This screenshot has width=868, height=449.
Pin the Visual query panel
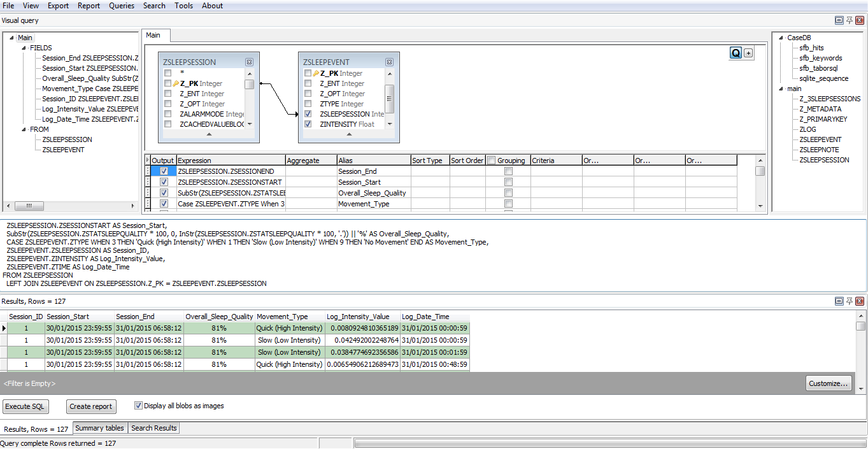point(849,20)
